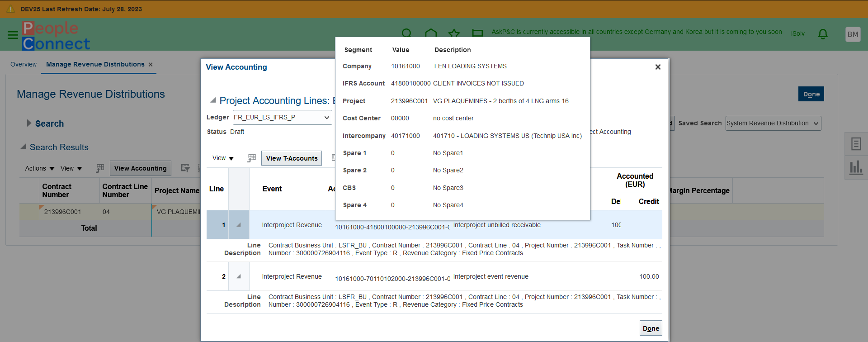Click the iSolv link in header
This screenshot has height=342, width=868.
(x=797, y=33)
